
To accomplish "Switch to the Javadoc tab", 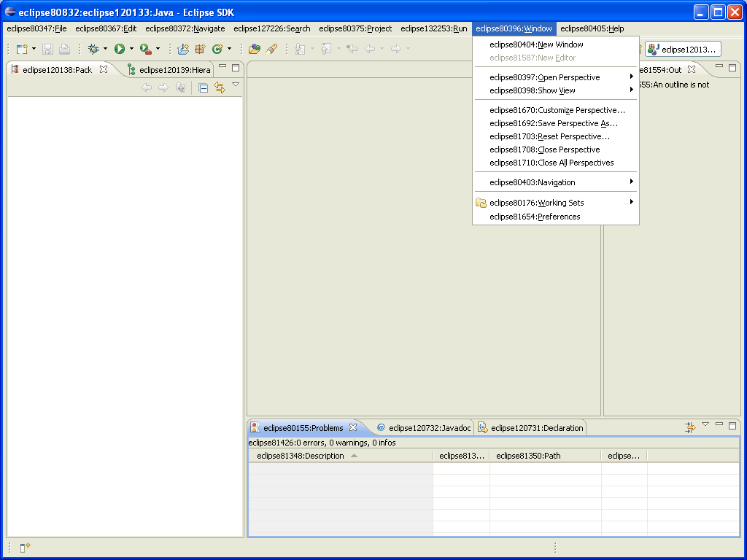I will [424, 428].
